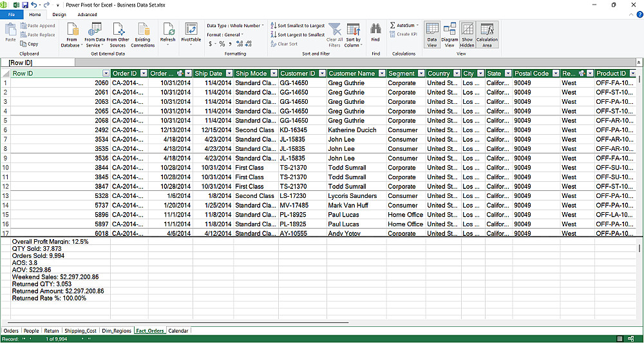Toggle the Calculation Area

(487, 35)
